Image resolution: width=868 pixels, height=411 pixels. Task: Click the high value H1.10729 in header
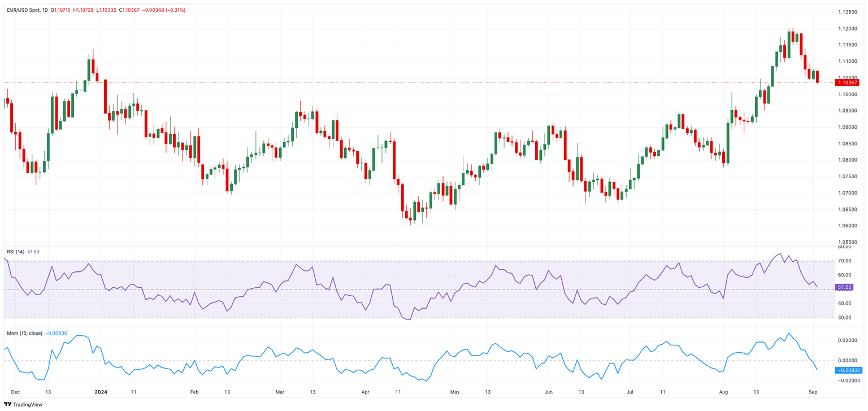click(x=85, y=10)
